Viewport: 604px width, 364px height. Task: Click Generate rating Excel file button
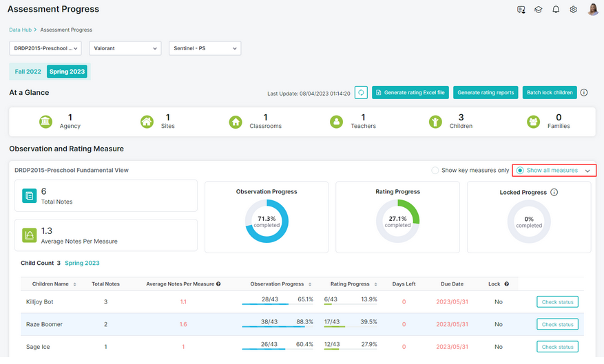(x=410, y=93)
